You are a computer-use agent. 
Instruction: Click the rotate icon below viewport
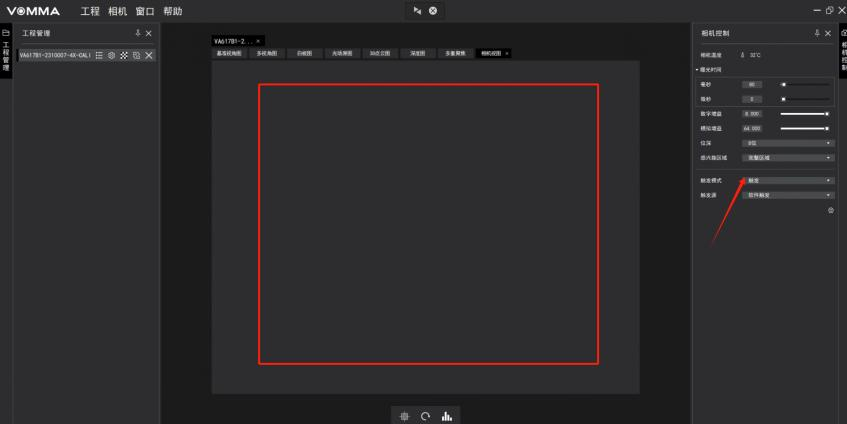pos(425,416)
